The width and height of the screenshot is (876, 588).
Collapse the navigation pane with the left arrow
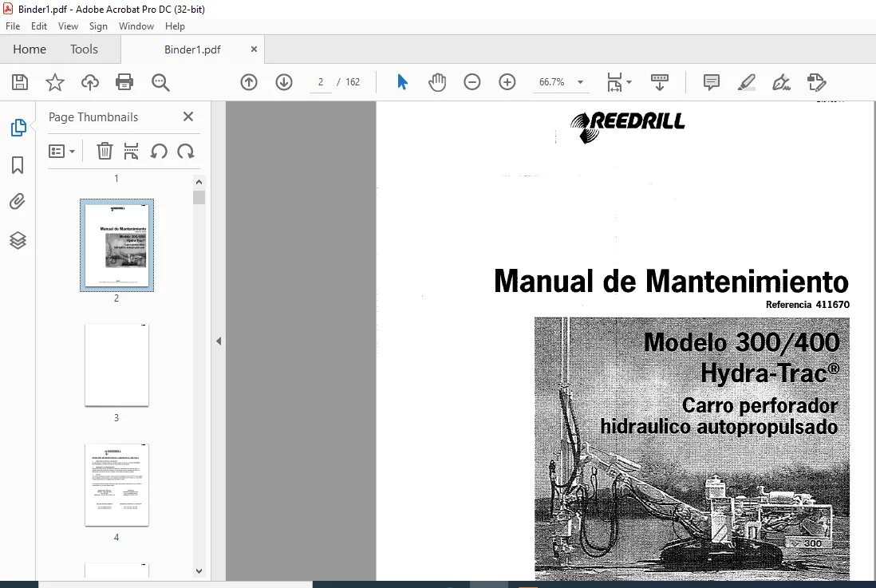(219, 341)
